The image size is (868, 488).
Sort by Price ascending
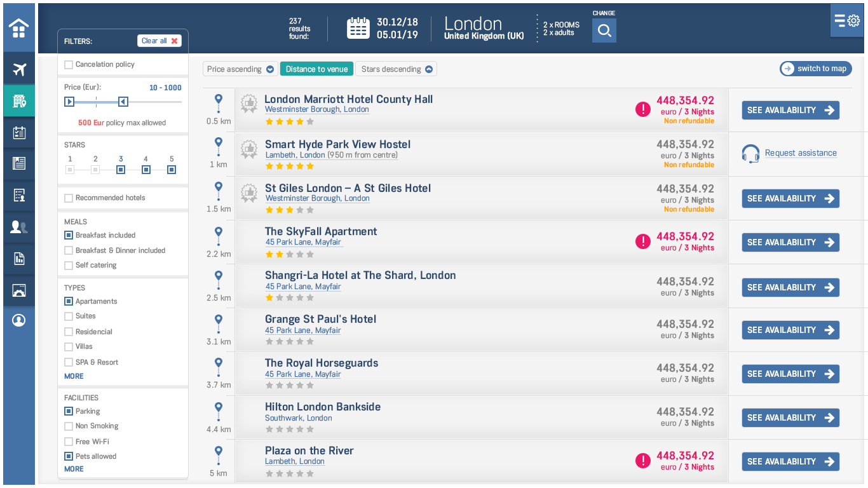pyautogui.click(x=241, y=69)
